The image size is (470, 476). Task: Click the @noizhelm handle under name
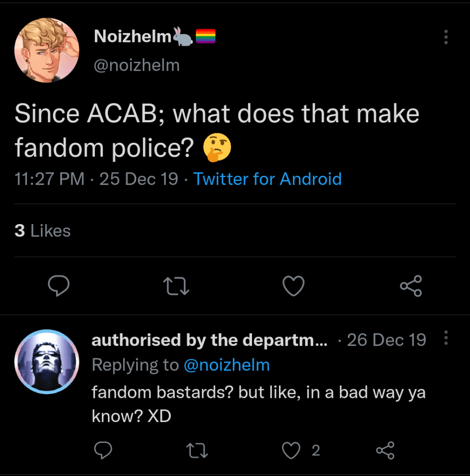pyautogui.click(x=137, y=65)
